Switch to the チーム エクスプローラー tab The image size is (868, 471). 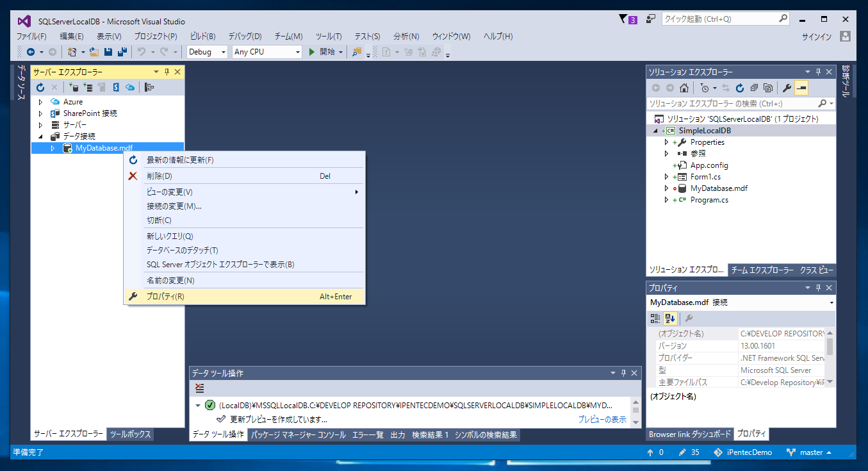click(x=762, y=270)
